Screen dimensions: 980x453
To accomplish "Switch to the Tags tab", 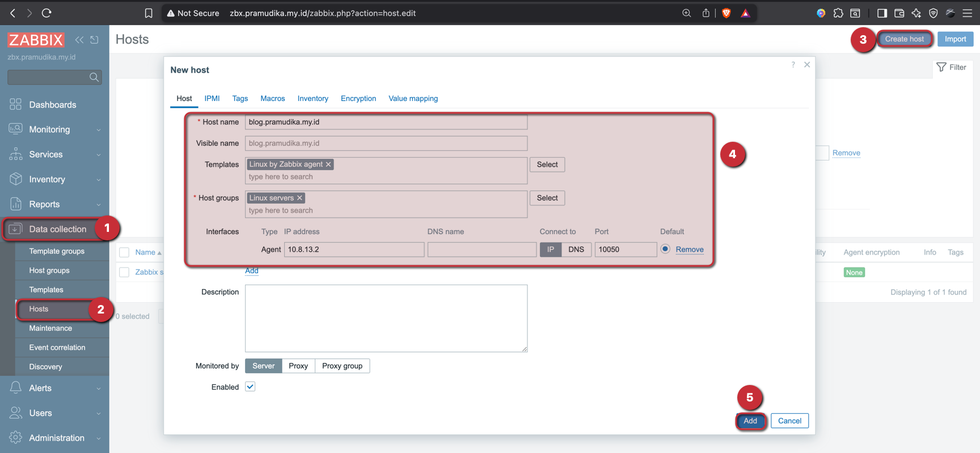I will (240, 98).
